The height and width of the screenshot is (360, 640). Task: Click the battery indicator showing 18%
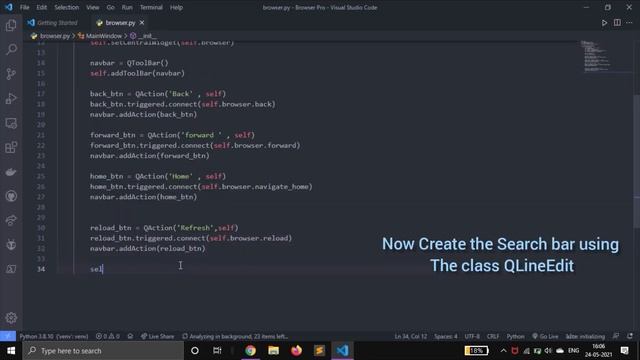point(476,351)
